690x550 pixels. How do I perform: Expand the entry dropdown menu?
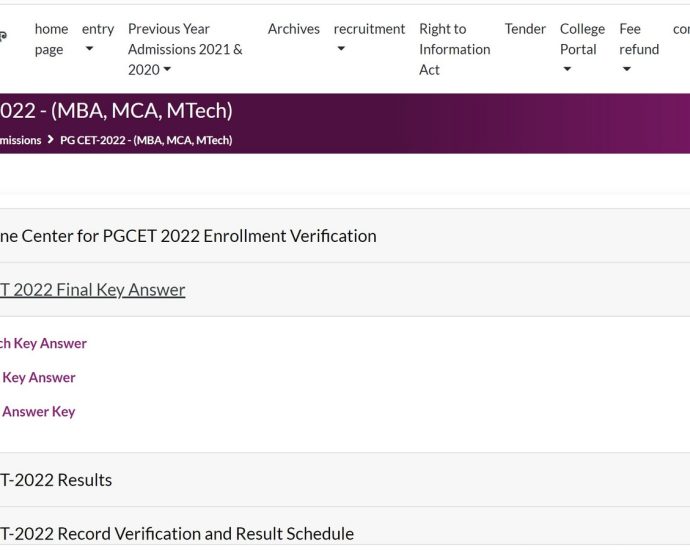(97, 38)
